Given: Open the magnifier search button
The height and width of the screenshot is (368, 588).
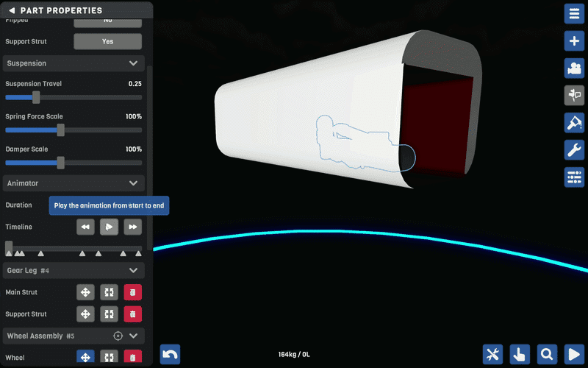Looking at the screenshot, I should click(547, 354).
